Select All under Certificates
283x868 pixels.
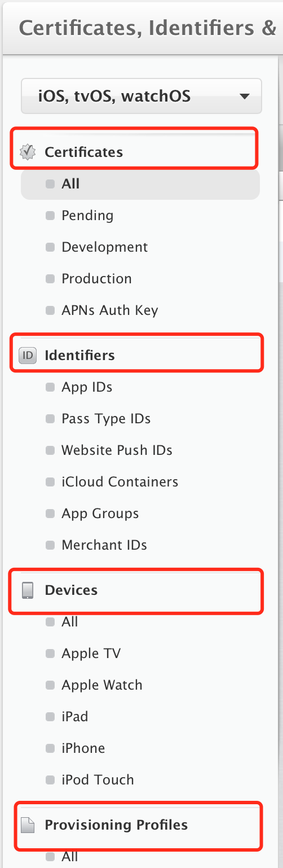(x=140, y=184)
